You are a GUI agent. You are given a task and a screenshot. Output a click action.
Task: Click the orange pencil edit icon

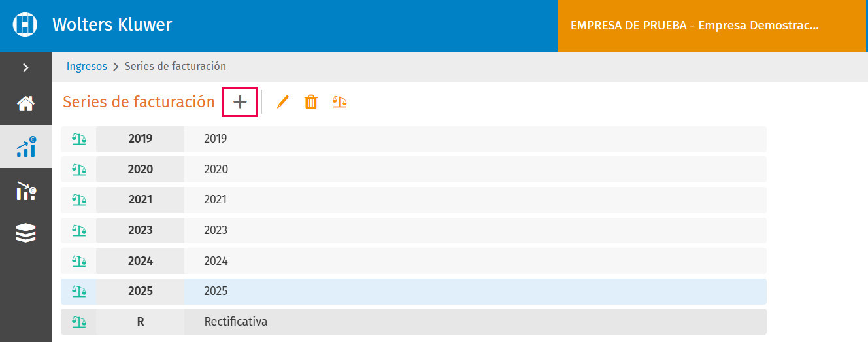pos(282,102)
